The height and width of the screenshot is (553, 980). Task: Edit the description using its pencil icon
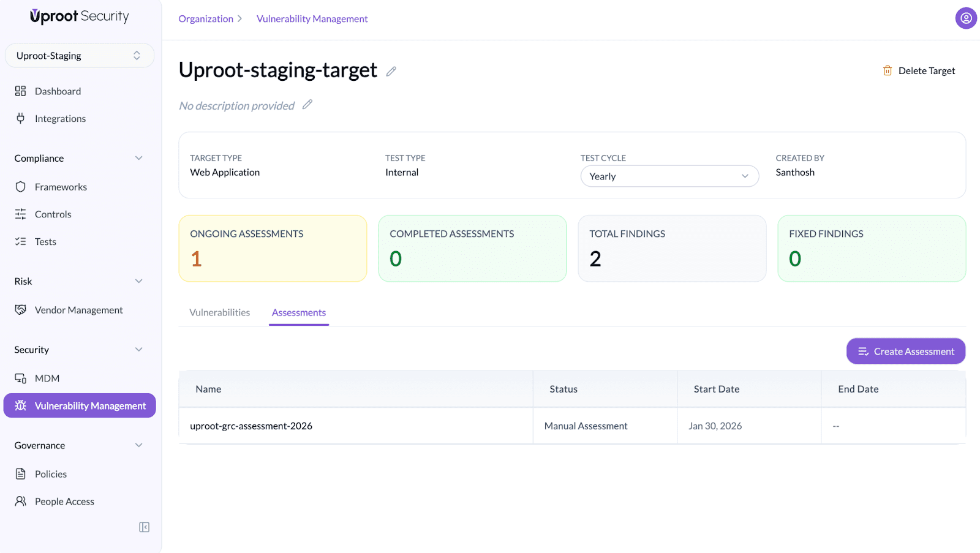click(307, 105)
